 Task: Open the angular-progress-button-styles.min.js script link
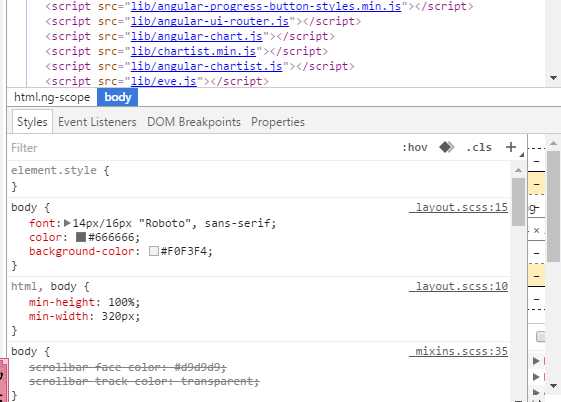[x=266, y=6]
